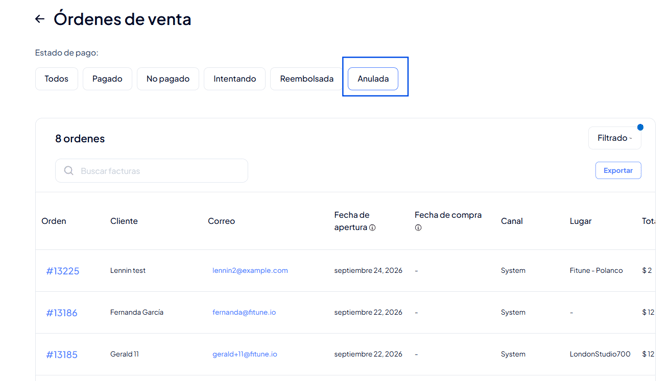This screenshot has height=381, width=670.
Task: Open order #13185
Action: 62,355
